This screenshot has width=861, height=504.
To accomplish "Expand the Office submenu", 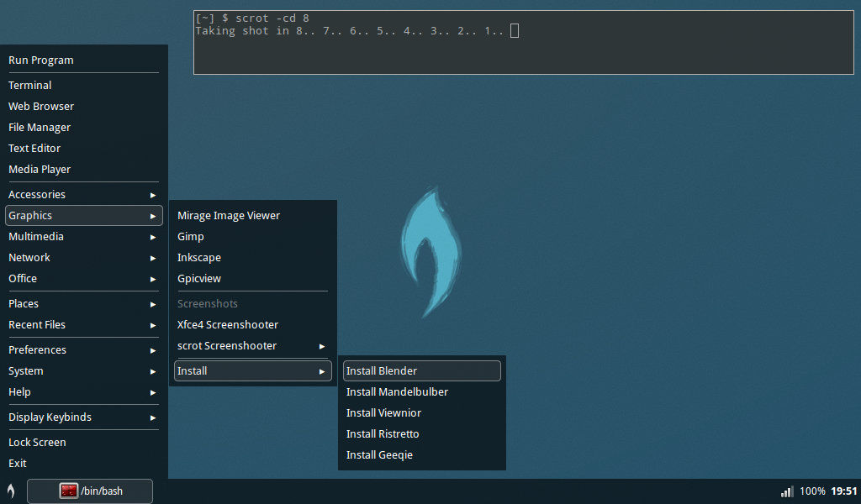I will 83,279.
